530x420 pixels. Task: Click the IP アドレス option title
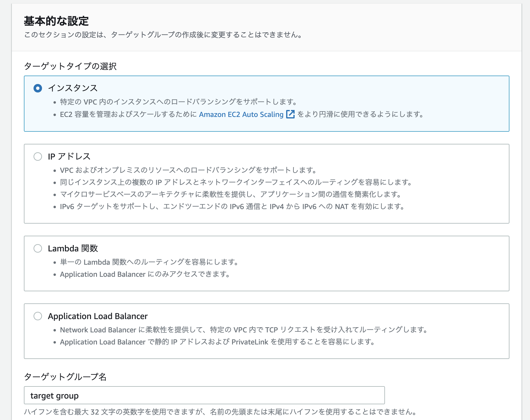tap(69, 157)
